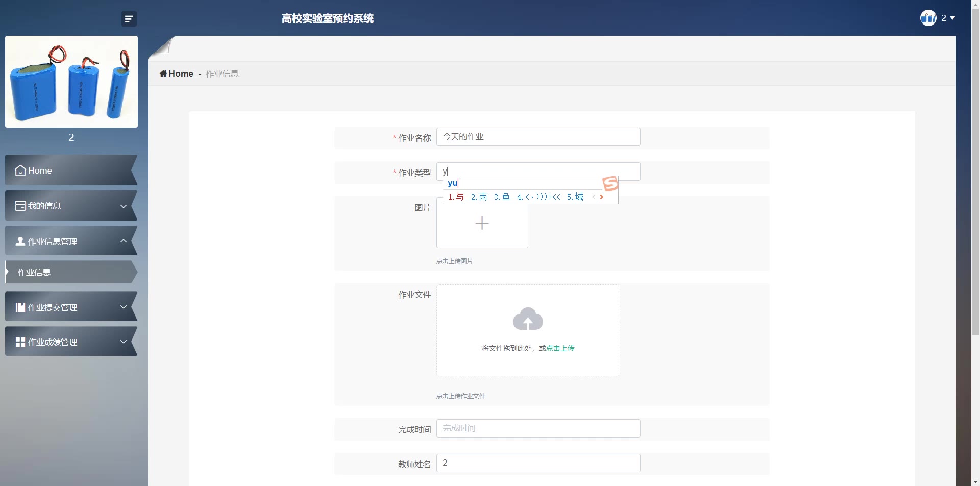
Task: Click the plus icon to upload image
Action: click(482, 223)
